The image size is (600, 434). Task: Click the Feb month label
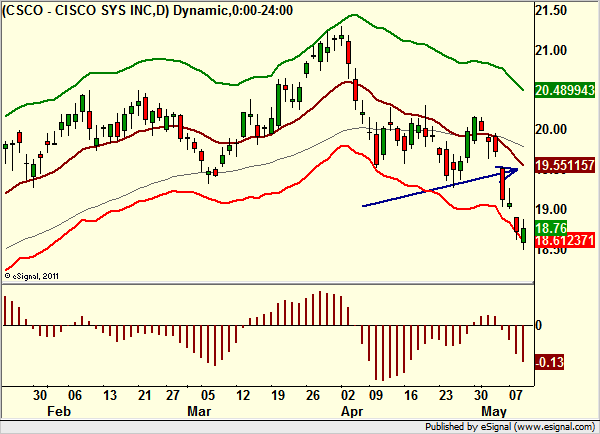click(x=59, y=411)
